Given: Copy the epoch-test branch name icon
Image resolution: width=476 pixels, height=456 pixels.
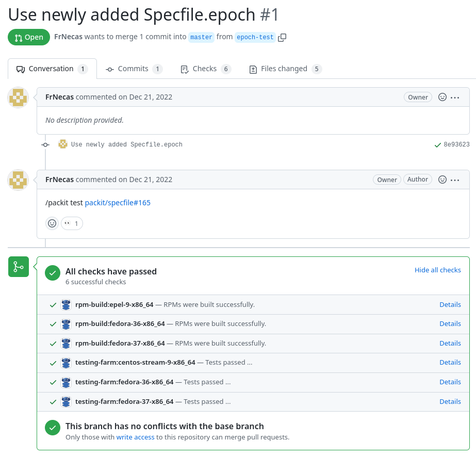Looking at the screenshot, I should click(282, 37).
